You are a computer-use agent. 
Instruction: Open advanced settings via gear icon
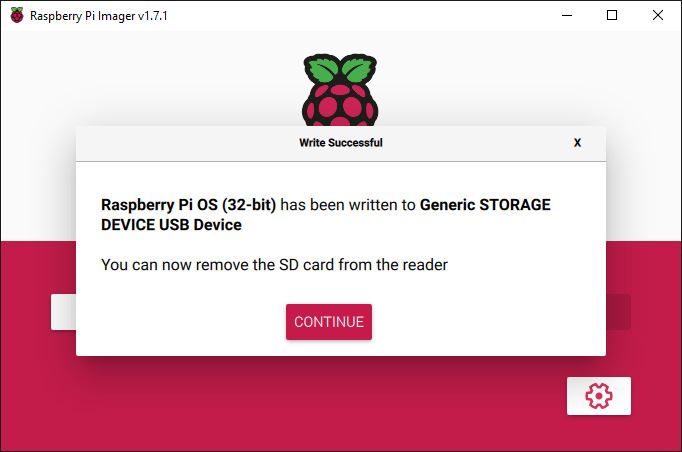coord(598,396)
